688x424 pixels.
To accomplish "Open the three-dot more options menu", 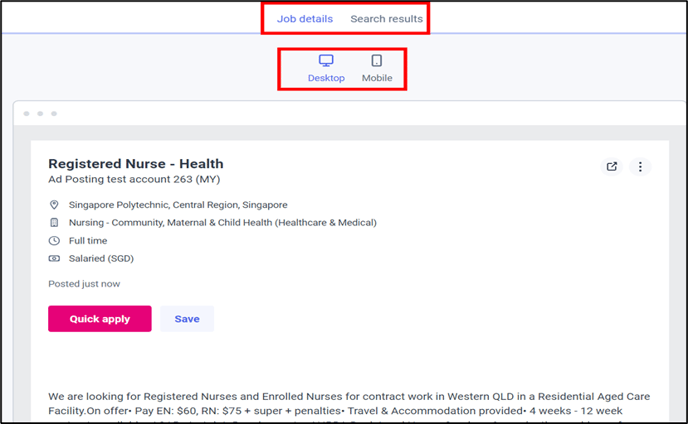I will [640, 167].
